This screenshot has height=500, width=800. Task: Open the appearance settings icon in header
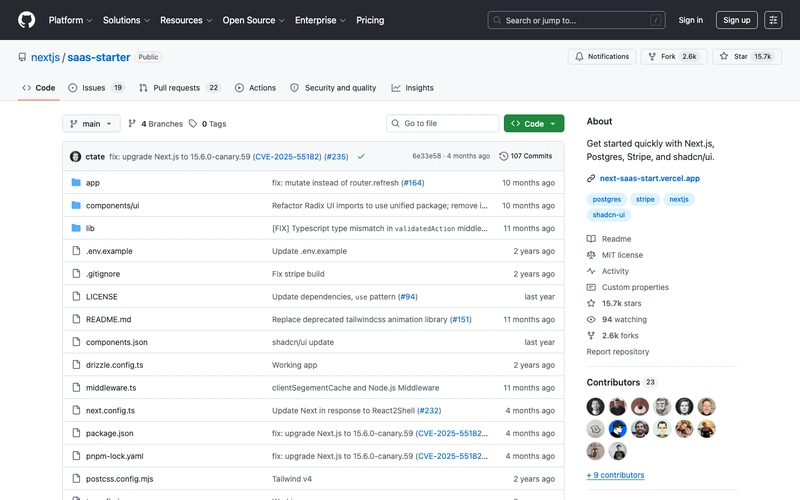pyautogui.click(x=773, y=20)
